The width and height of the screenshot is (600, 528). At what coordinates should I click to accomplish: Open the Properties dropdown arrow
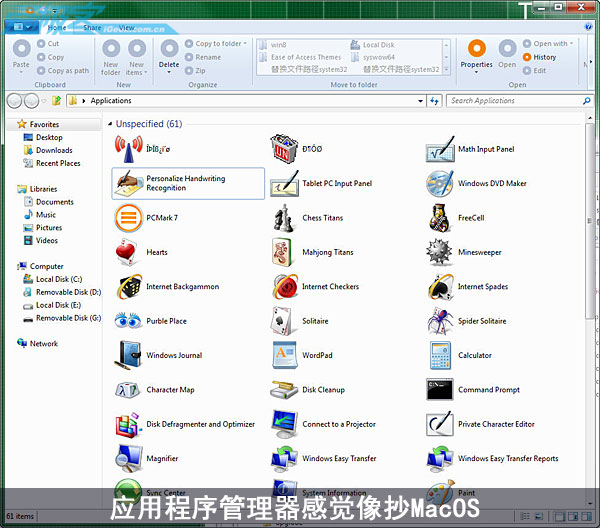[476, 72]
